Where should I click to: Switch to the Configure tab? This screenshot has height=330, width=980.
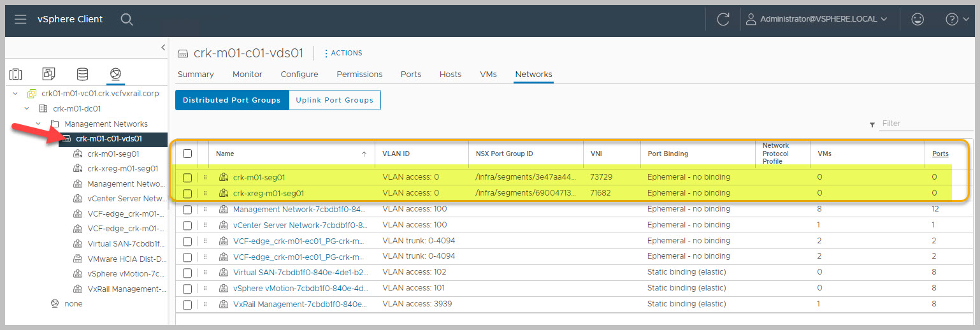[x=299, y=75]
